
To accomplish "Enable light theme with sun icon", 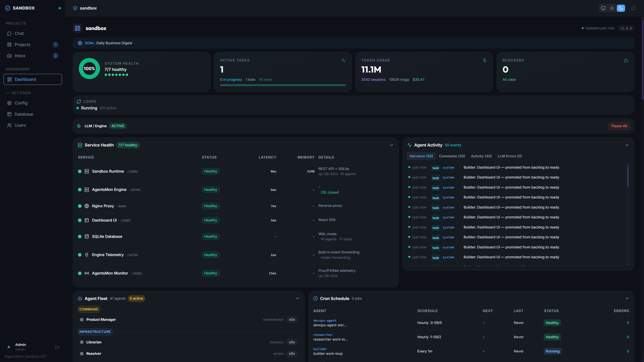I will (x=612, y=8).
